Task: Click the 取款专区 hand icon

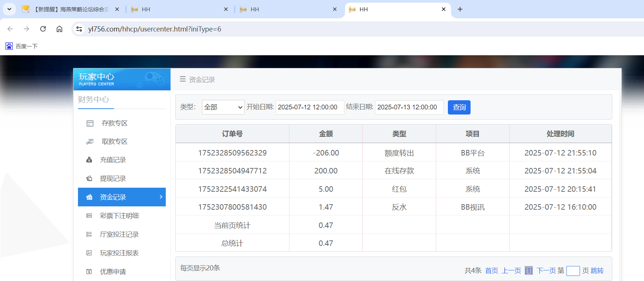Action: [90, 142]
